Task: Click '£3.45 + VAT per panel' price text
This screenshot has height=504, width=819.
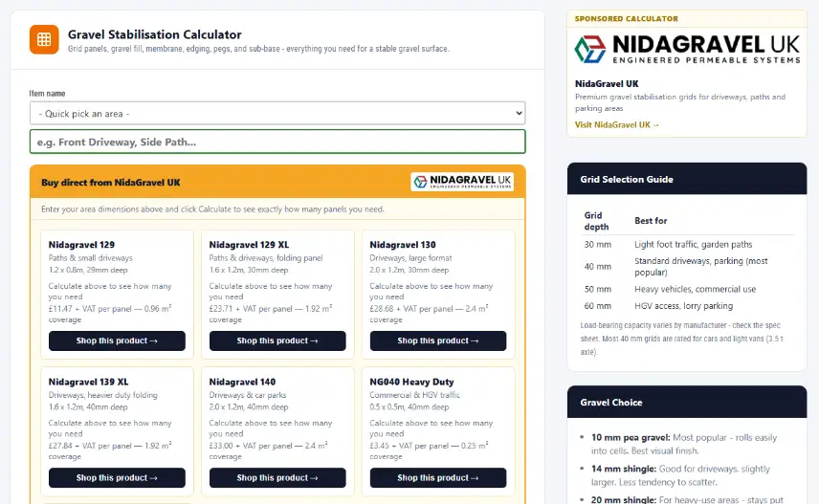Action: [409, 446]
